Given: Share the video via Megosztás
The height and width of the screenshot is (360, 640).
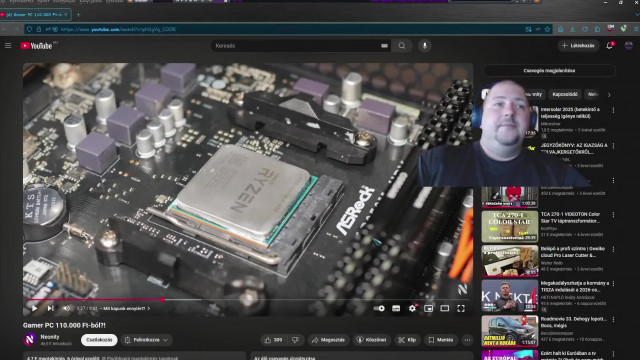Looking at the screenshot, I should point(328,340).
